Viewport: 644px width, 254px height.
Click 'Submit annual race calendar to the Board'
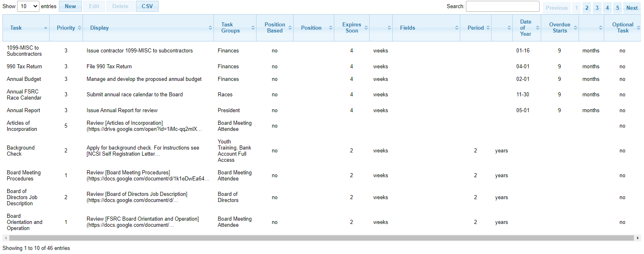click(x=135, y=94)
